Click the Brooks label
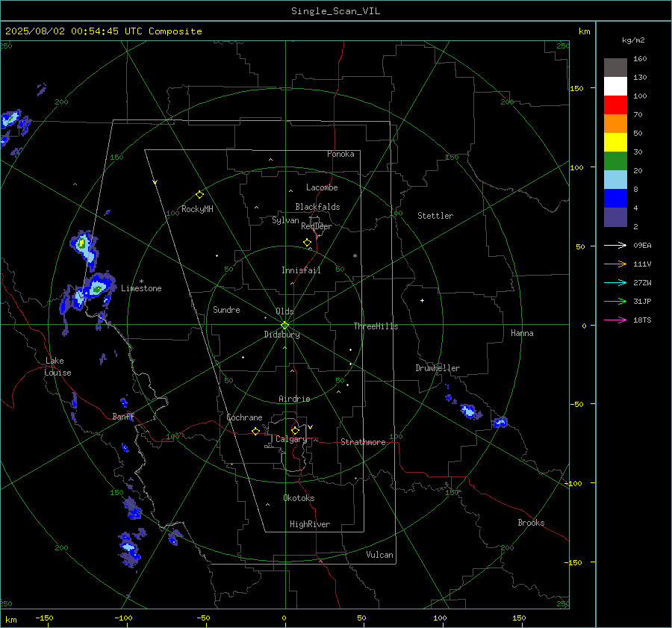Screen dimensions: 672x628 click(x=531, y=523)
